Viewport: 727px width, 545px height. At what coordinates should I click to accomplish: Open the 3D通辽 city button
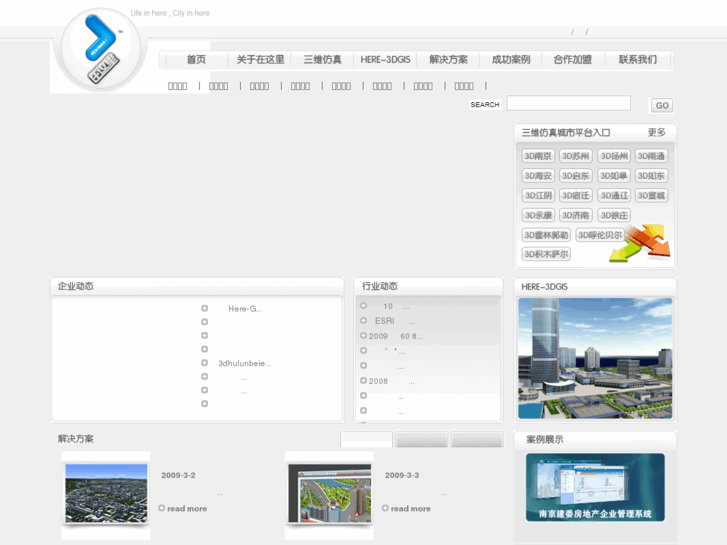click(x=614, y=196)
